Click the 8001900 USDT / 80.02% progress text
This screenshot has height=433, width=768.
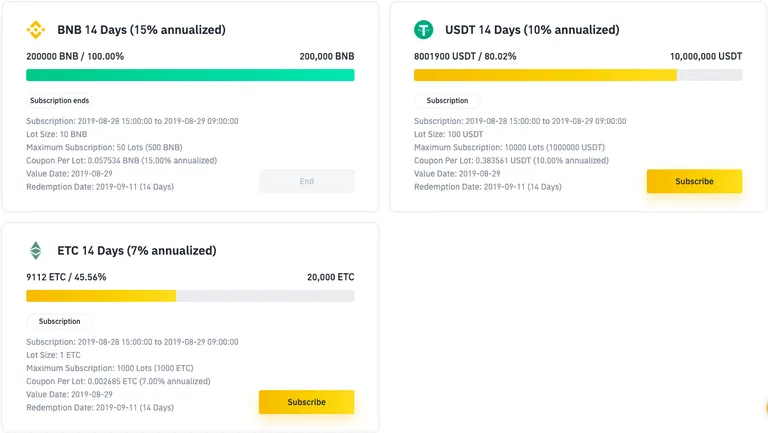pos(465,56)
